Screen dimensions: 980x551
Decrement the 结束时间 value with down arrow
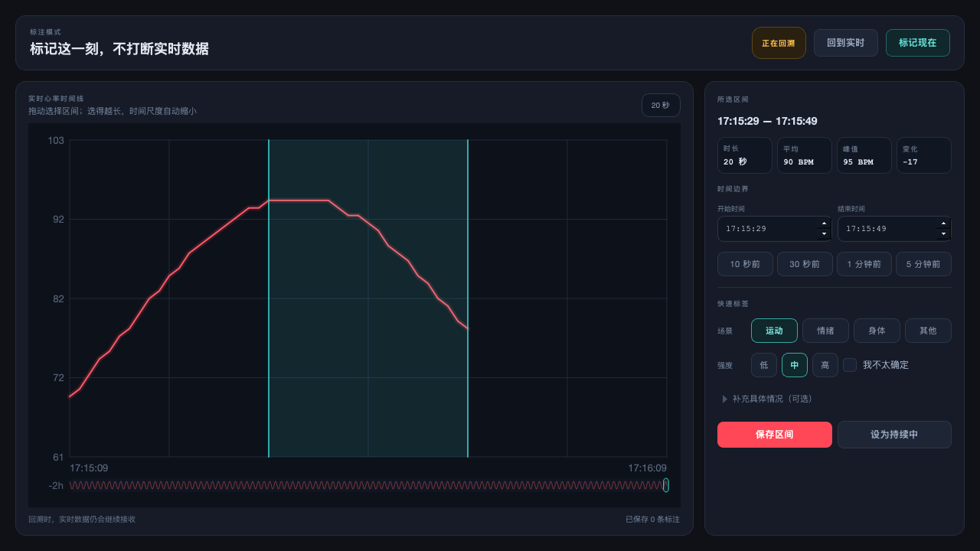944,233
